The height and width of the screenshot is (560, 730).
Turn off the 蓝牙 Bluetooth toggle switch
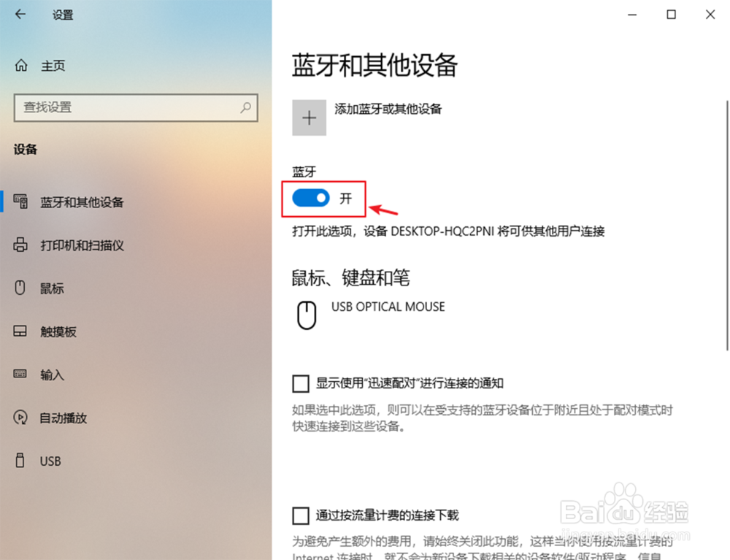coord(310,198)
